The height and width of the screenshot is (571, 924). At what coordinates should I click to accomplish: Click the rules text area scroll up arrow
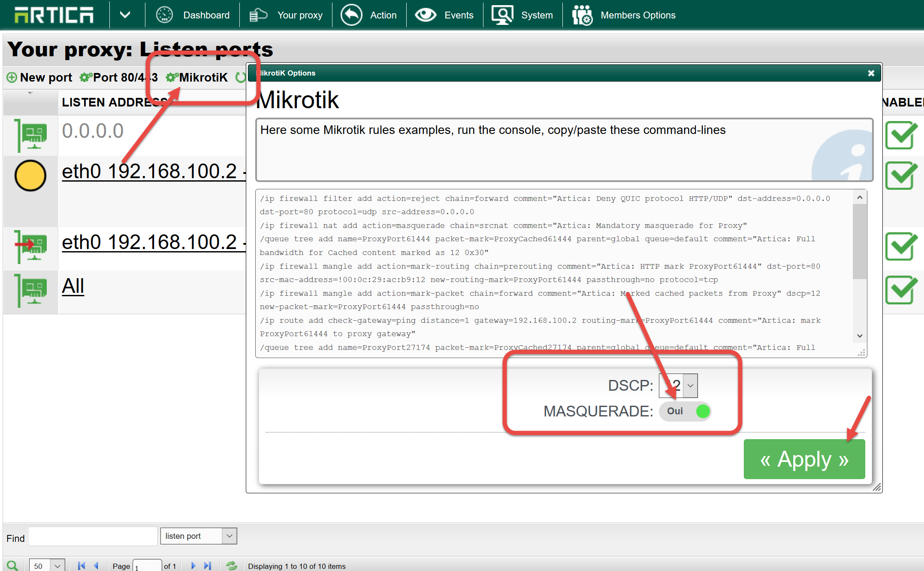click(860, 197)
